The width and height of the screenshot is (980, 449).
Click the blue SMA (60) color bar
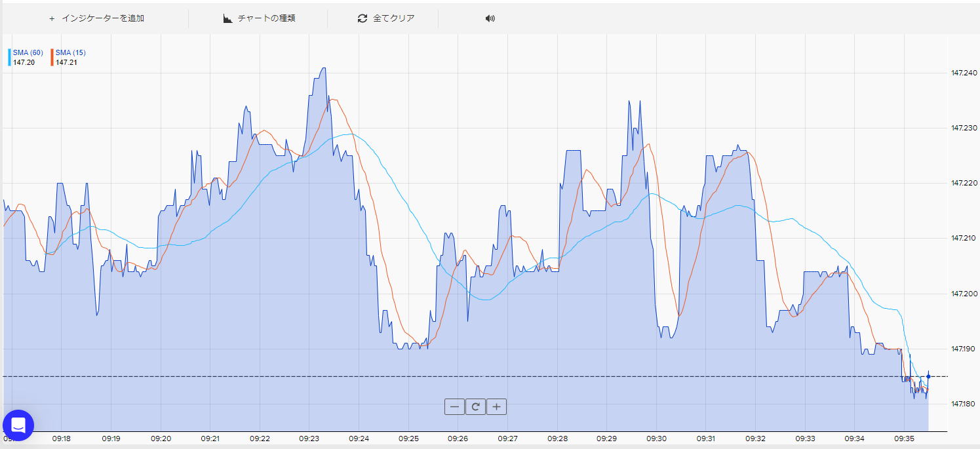(9, 57)
